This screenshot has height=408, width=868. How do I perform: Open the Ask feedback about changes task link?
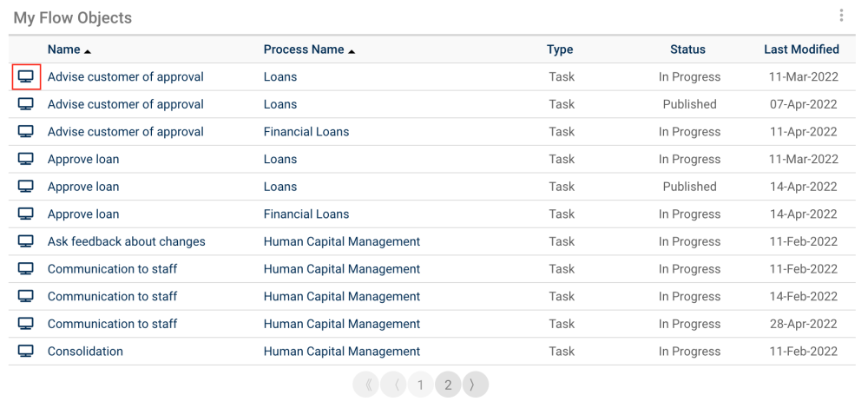[126, 242]
